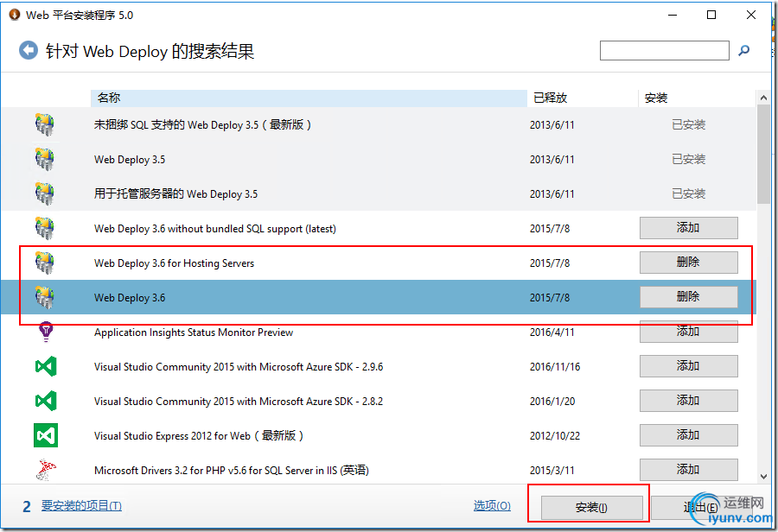Click icon of 未捆绑 SQL 支持的 Web Deploy 3.5
The height and width of the screenshot is (532, 778).
(45, 124)
